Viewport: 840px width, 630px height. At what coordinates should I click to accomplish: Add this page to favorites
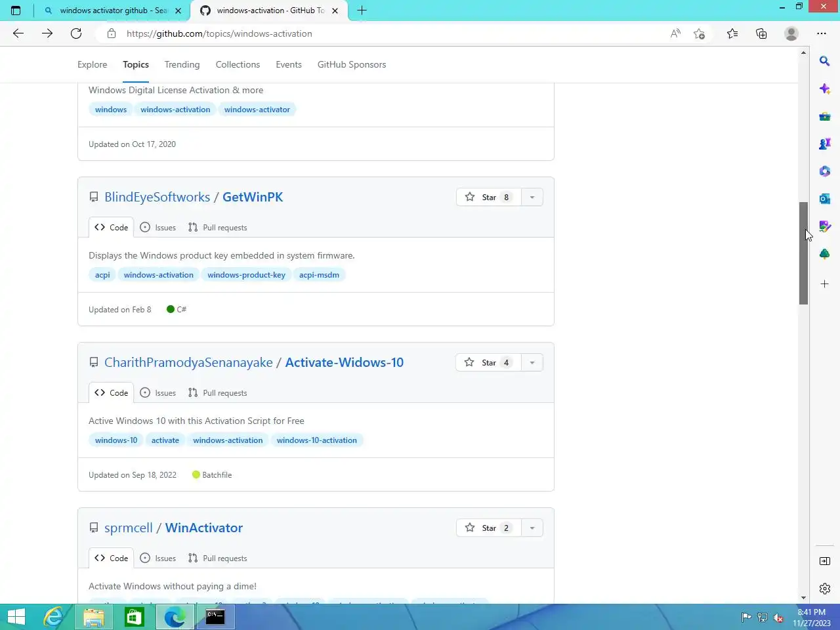coord(700,33)
